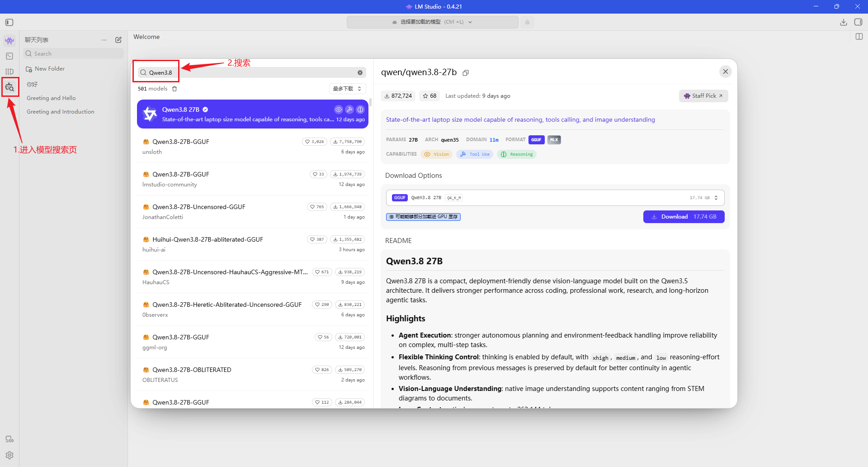Click the MLX format badge
The image size is (868, 467).
point(554,140)
